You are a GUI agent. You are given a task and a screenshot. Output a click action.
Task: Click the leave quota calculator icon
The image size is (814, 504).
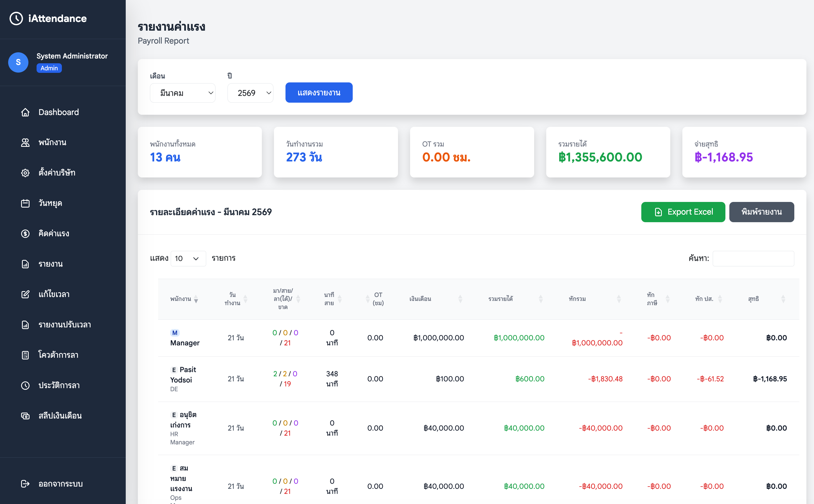[25, 355]
